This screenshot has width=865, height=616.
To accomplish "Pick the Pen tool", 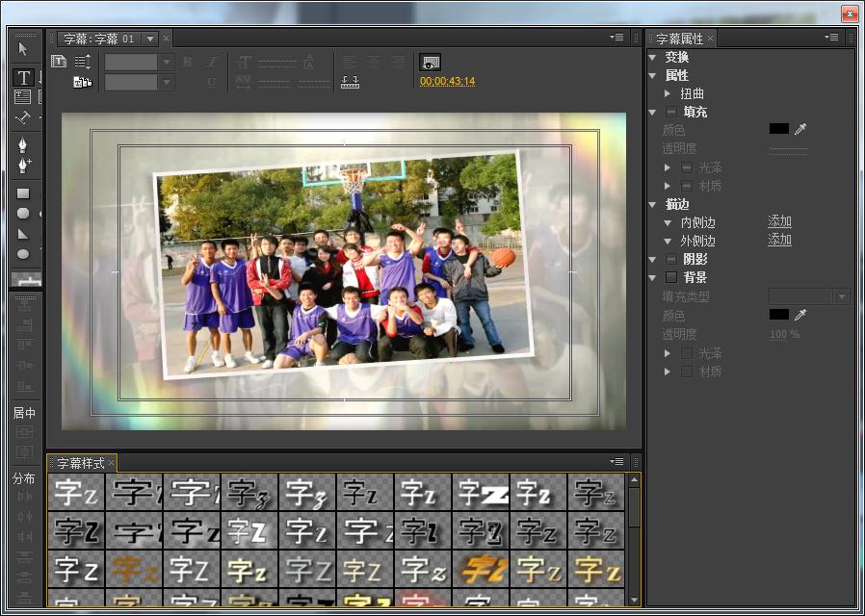I will (x=24, y=143).
